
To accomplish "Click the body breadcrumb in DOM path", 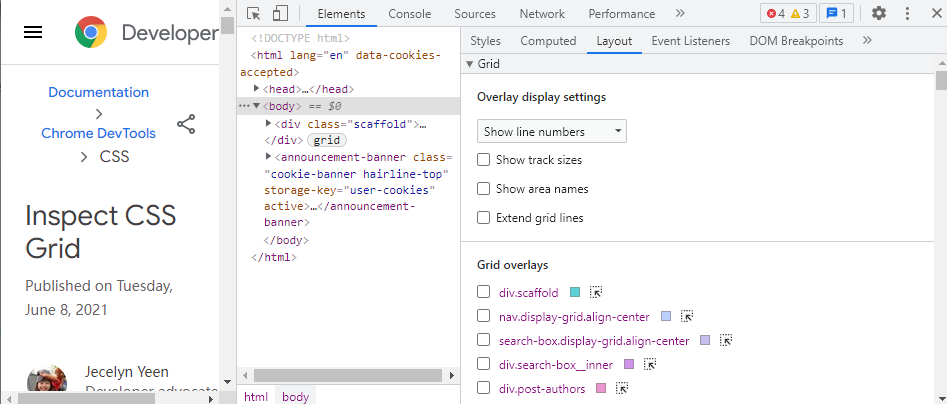I will coord(295,396).
